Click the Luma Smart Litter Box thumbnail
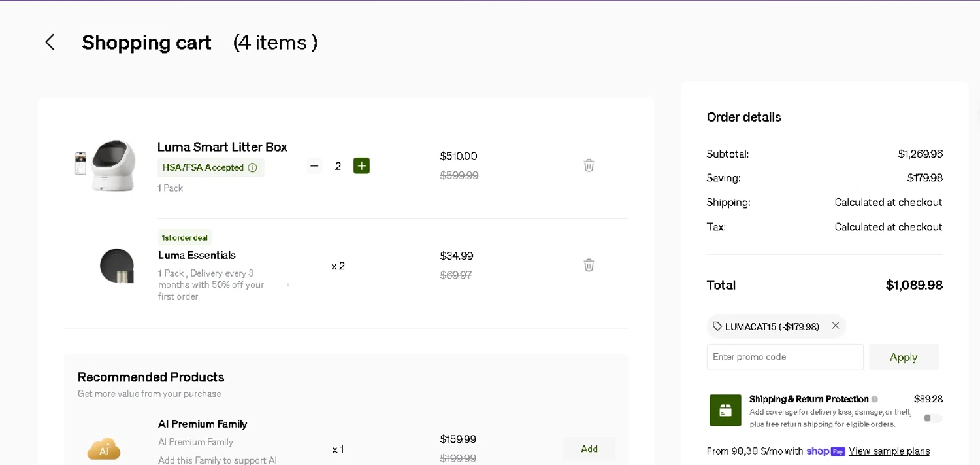The image size is (980, 465). 106,165
